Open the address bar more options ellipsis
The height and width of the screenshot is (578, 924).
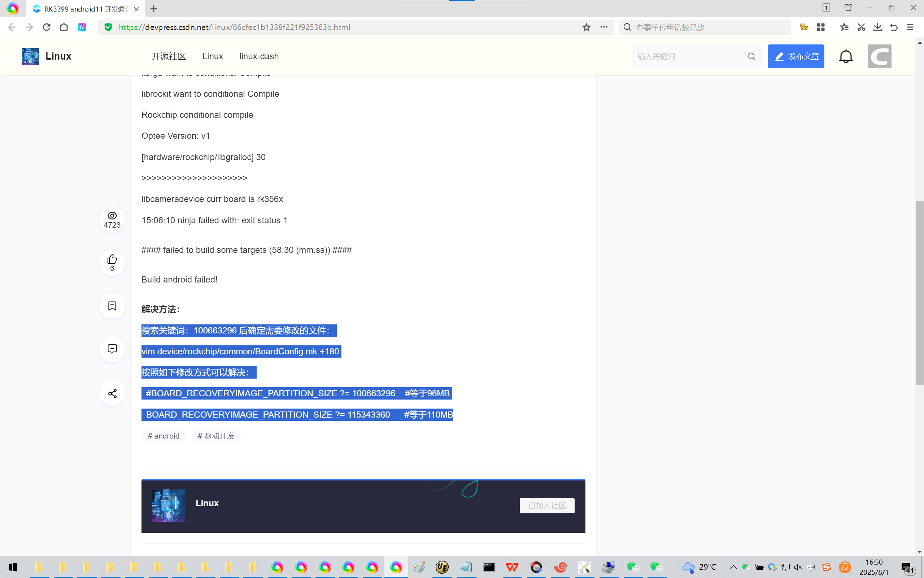(x=603, y=27)
